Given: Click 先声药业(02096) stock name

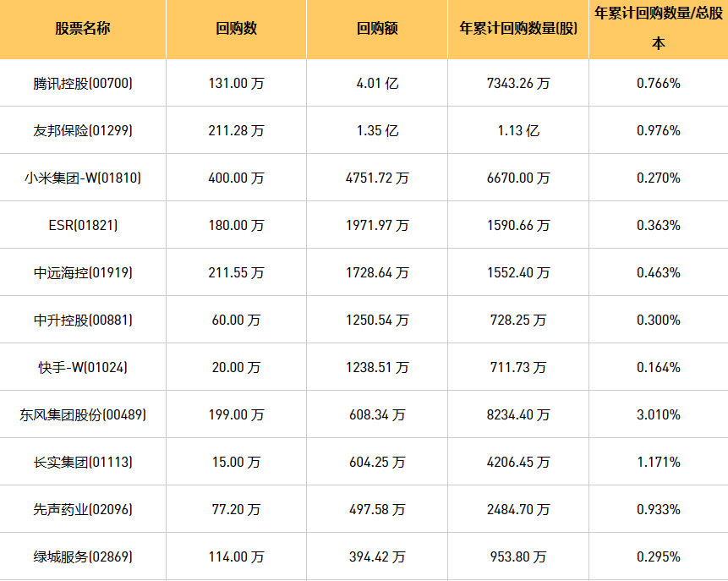Looking at the screenshot, I should coord(83,509).
